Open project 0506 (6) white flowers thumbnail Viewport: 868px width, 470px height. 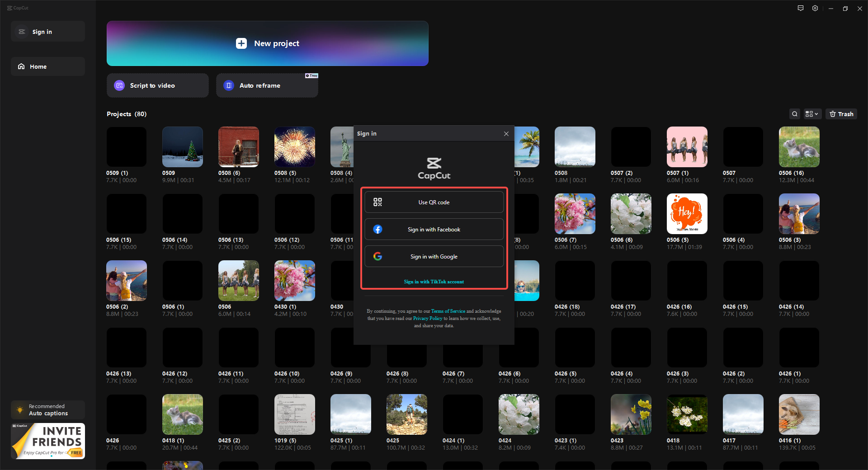coord(631,214)
